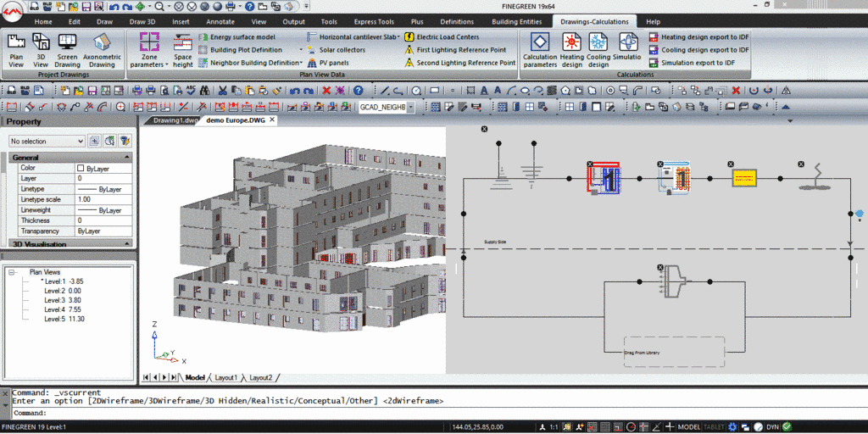Switch to the Draw 3D ribbon tab
Image resolution: width=868 pixels, height=434 pixels.
point(142,21)
